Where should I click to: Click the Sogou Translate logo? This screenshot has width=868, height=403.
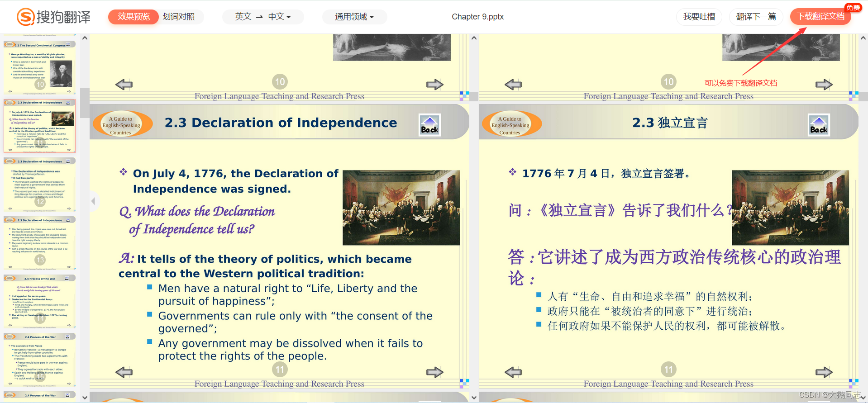(x=53, y=17)
